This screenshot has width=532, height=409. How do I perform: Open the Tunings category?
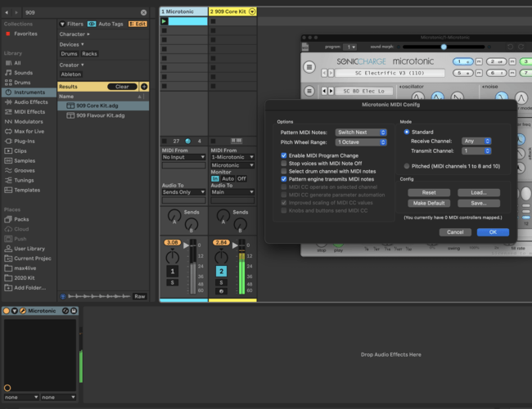tap(24, 180)
